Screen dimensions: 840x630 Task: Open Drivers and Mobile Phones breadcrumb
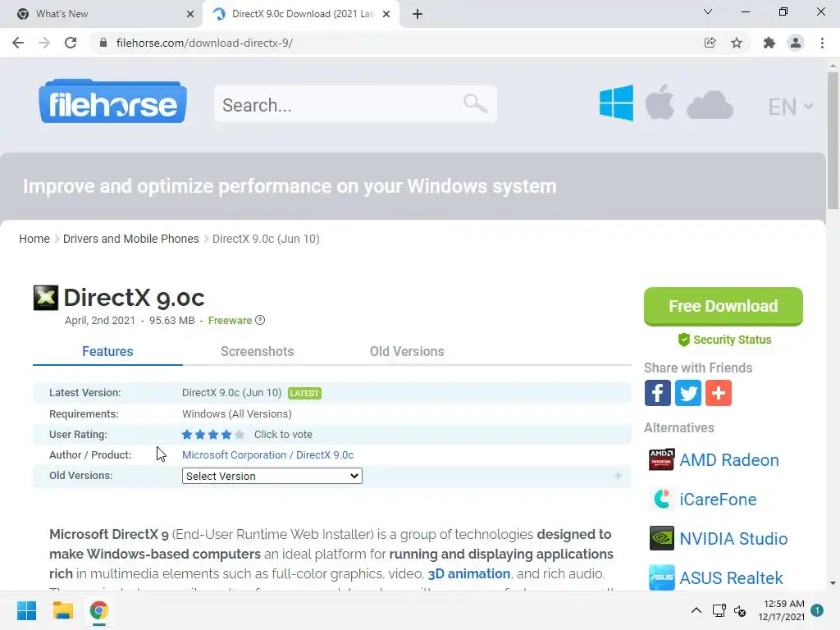pyautogui.click(x=130, y=239)
